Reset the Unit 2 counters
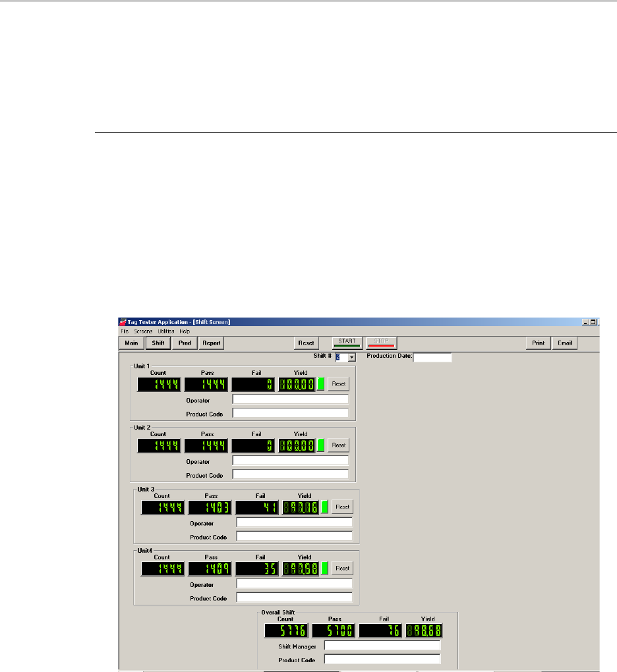Screen dimensions: 617x672 (339, 445)
